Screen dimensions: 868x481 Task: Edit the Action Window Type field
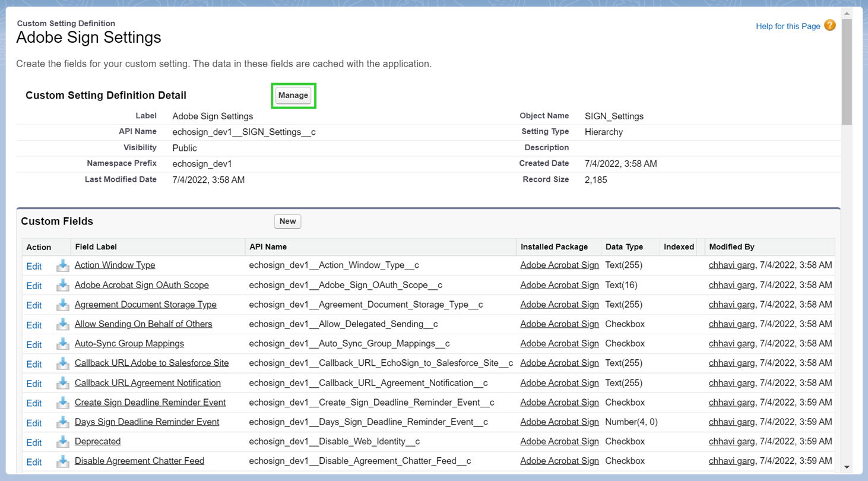(x=34, y=266)
